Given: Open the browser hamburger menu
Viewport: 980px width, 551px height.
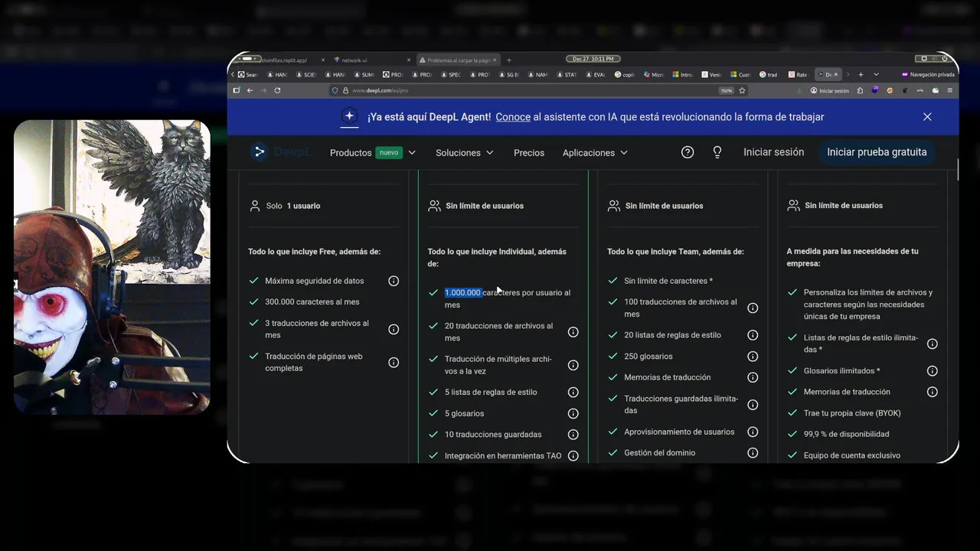Looking at the screenshot, I should 949,90.
